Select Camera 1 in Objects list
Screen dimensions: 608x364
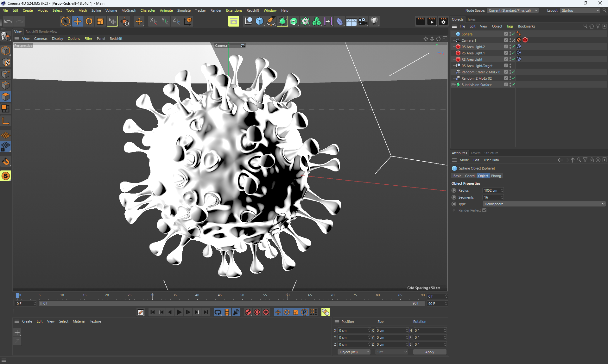(468, 40)
